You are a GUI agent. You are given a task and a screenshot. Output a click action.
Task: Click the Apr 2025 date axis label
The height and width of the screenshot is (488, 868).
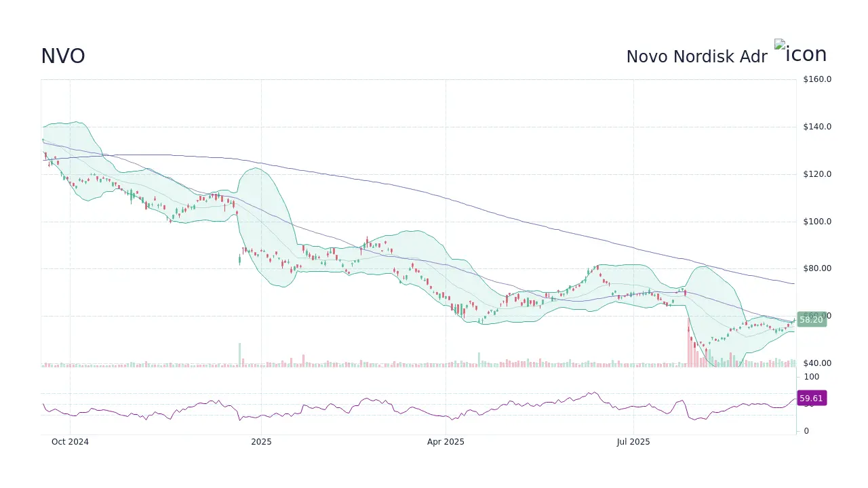click(x=446, y=442)
